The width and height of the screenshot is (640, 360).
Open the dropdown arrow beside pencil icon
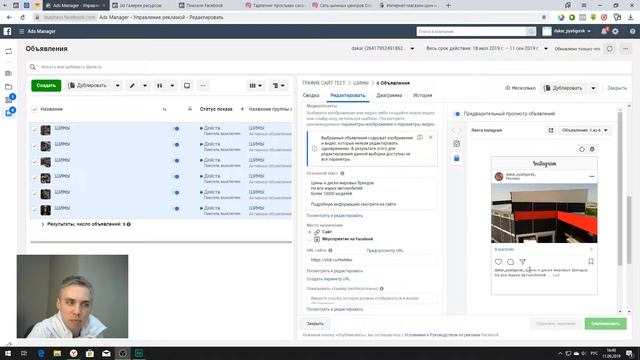click(145, 86)
